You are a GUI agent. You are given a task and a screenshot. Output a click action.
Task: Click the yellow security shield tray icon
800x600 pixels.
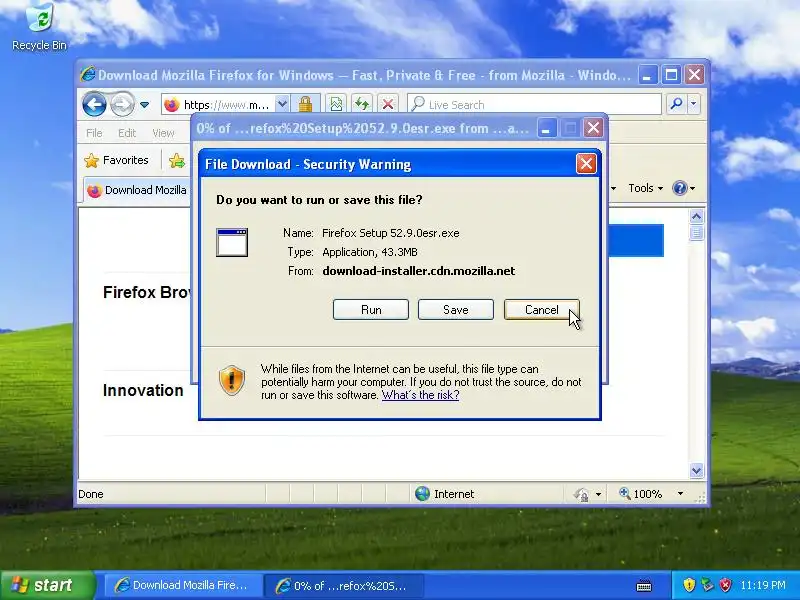[689, 585]
